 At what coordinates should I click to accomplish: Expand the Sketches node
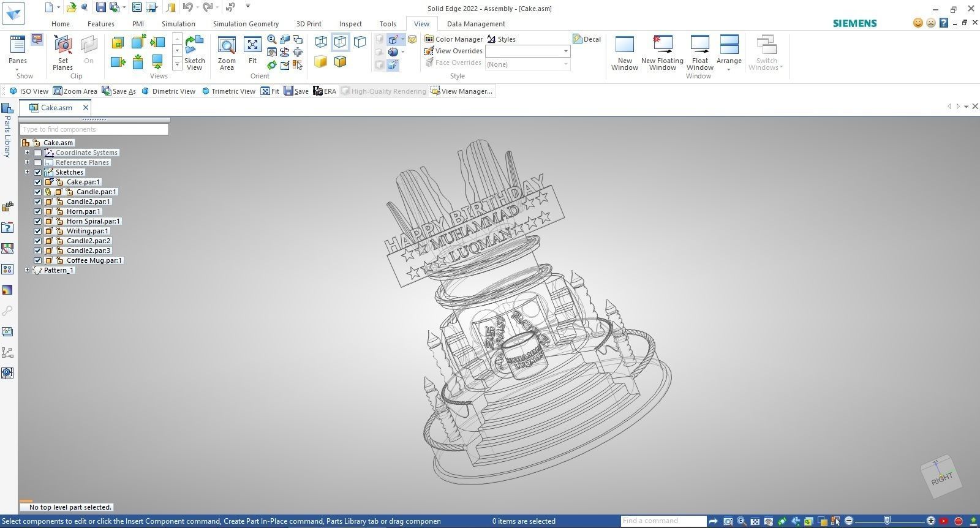coord(27,172)
